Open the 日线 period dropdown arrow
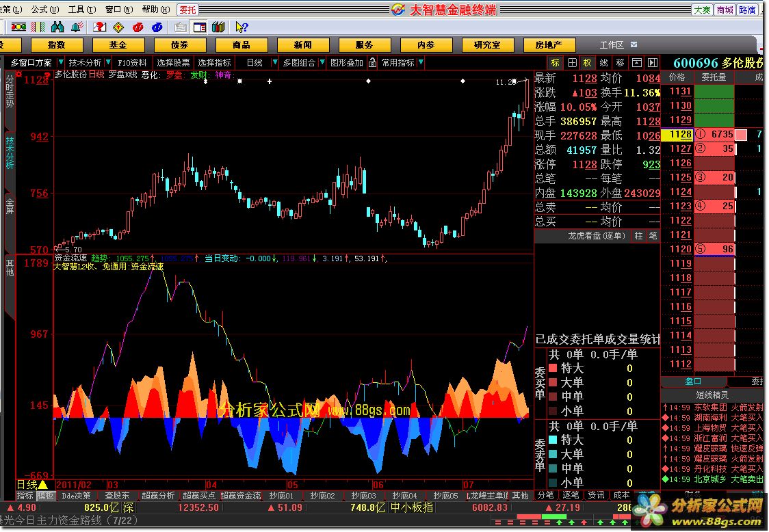769x532 pixels. pos(274,62)
